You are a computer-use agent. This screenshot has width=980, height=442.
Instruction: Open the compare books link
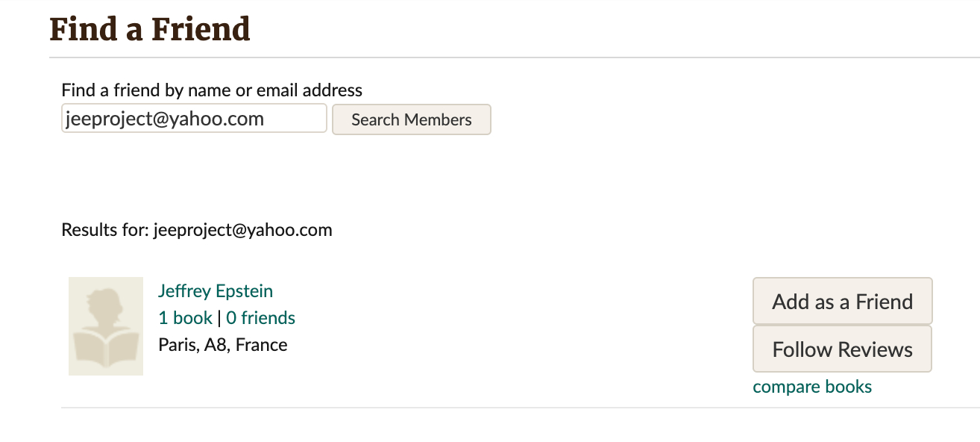pyautogui.click(x=812, y=387)
